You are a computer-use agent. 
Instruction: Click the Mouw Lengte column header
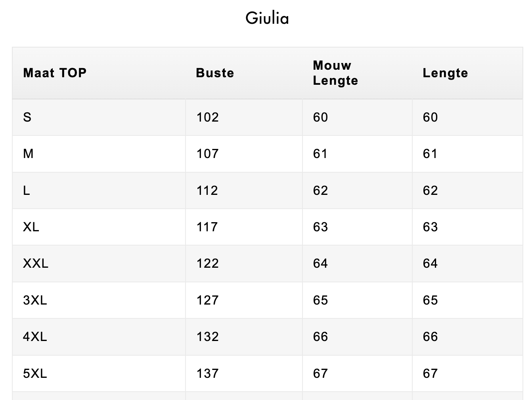click(x=335, y=73)
